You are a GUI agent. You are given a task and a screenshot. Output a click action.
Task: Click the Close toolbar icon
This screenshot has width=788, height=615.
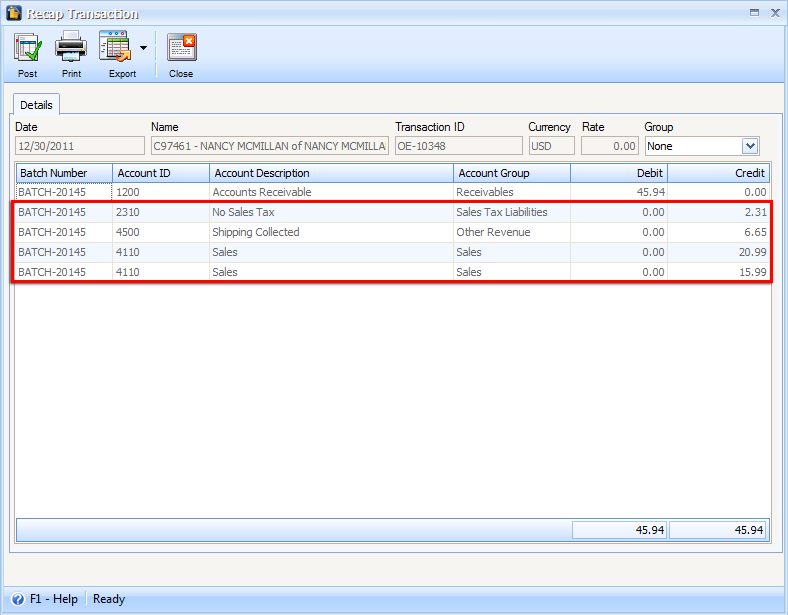click(x=181, y=48)
